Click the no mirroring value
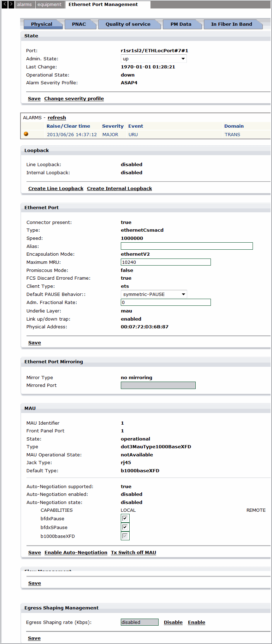This screenshot has width=272, height=644. coord(136,378)
